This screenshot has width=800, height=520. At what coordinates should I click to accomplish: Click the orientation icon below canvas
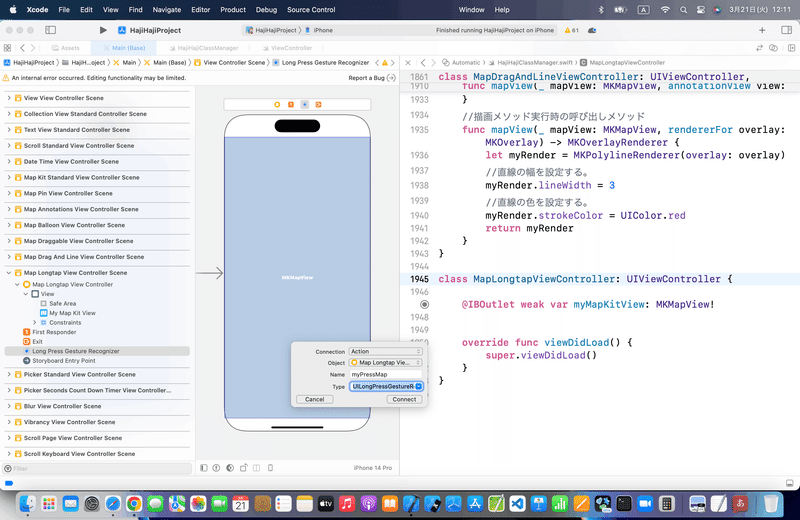click(x=243, y=467)
